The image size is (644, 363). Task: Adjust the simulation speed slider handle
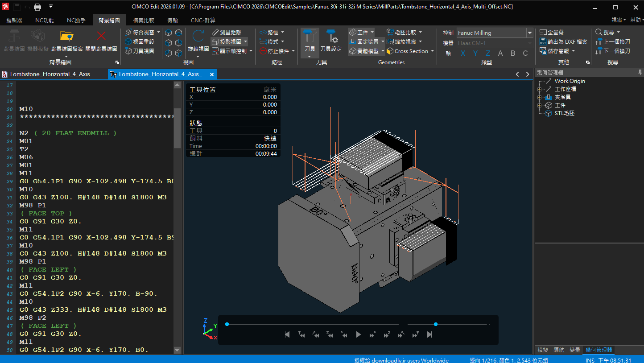436,324
